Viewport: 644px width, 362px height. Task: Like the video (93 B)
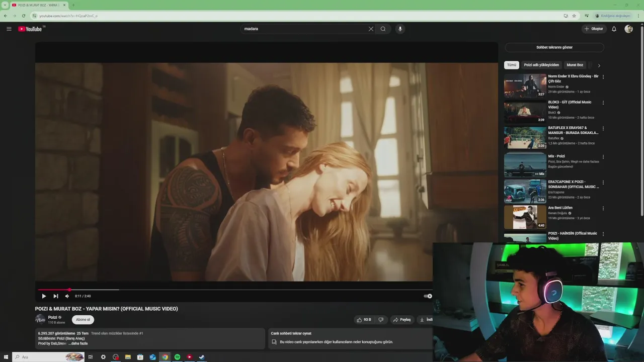tap(364, 320)
